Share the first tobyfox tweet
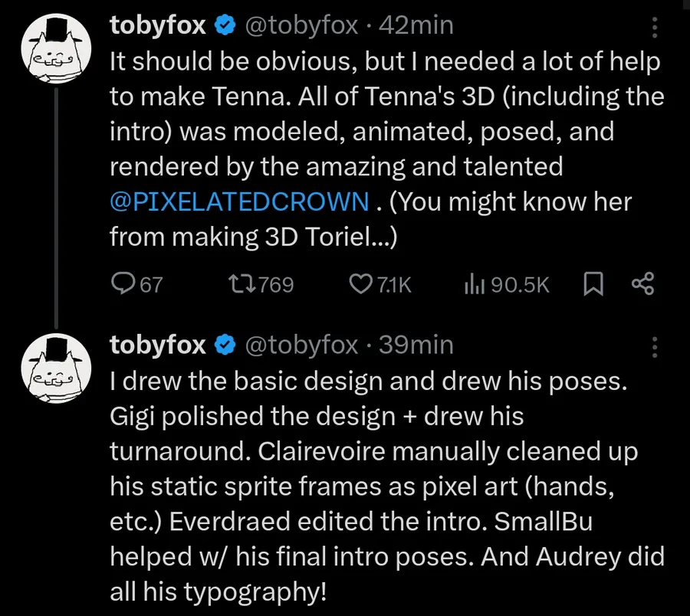Screen dimensions: 690x616 coord(643,283)
